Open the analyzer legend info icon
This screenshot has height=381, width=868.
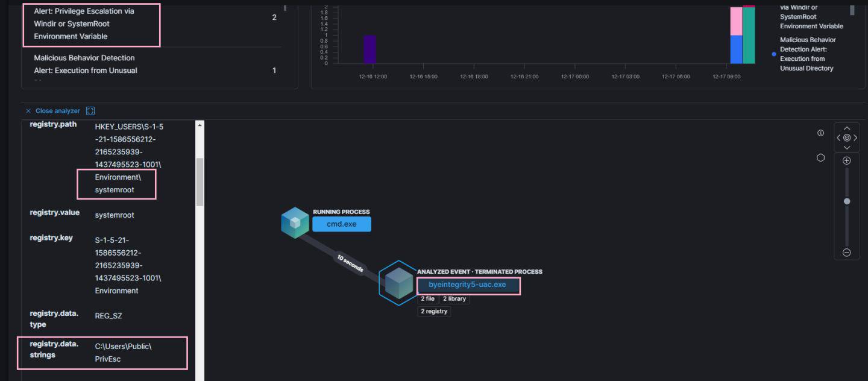pos(820,133)
